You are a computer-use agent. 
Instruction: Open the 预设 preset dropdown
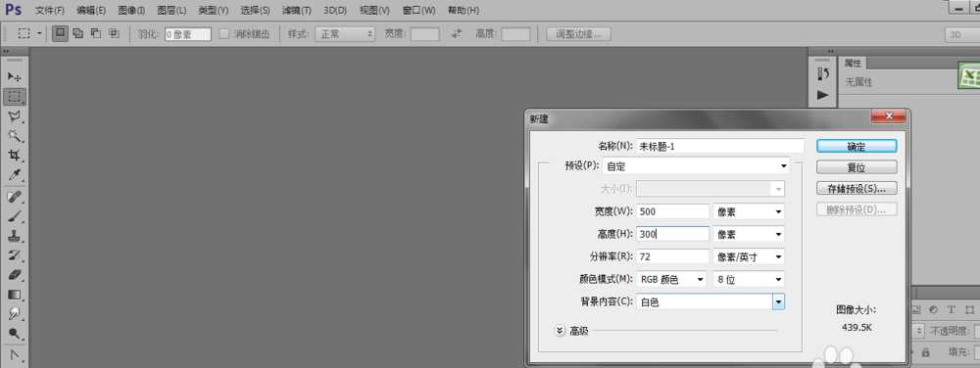[696, 166]
